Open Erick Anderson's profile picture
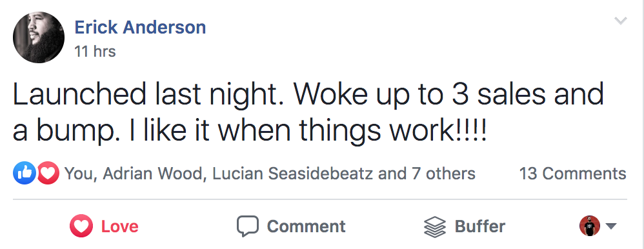This screenshot has height=249, width=644. (39, 37)
